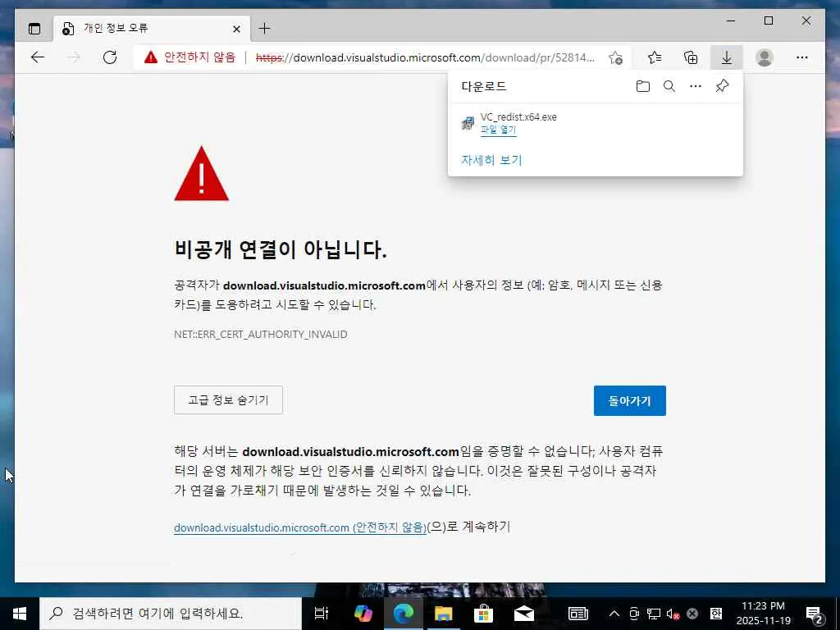Click VC_redist.x64.exe file icon
This screenshot has height=630, width=840.
(468, 123)
